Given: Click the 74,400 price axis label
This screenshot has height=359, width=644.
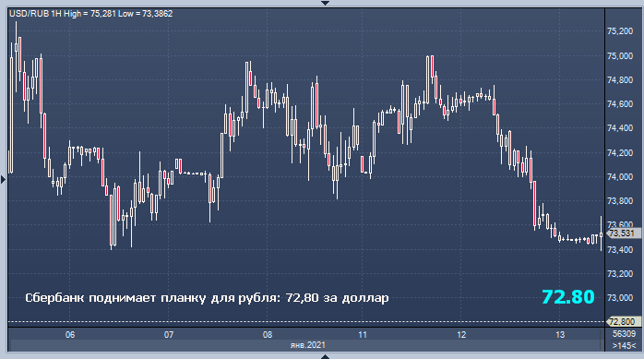Looking at the screenshot, I should click(620, 128).
